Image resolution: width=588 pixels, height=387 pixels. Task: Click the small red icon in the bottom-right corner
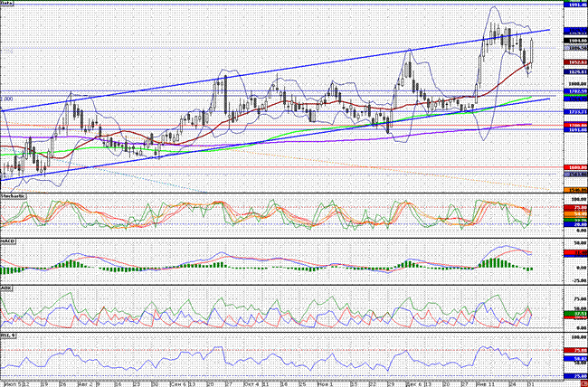(x=584, y=384)
